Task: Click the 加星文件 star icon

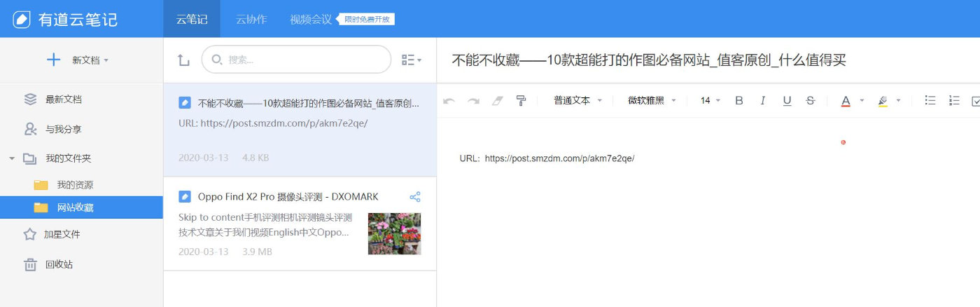Action: pos(30,234)
